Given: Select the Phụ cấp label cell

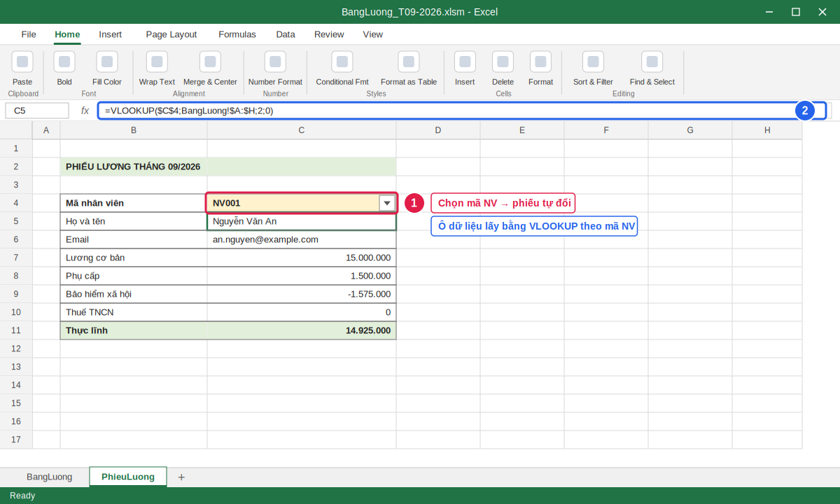Looking at the screenshot, I should point(134,276).
